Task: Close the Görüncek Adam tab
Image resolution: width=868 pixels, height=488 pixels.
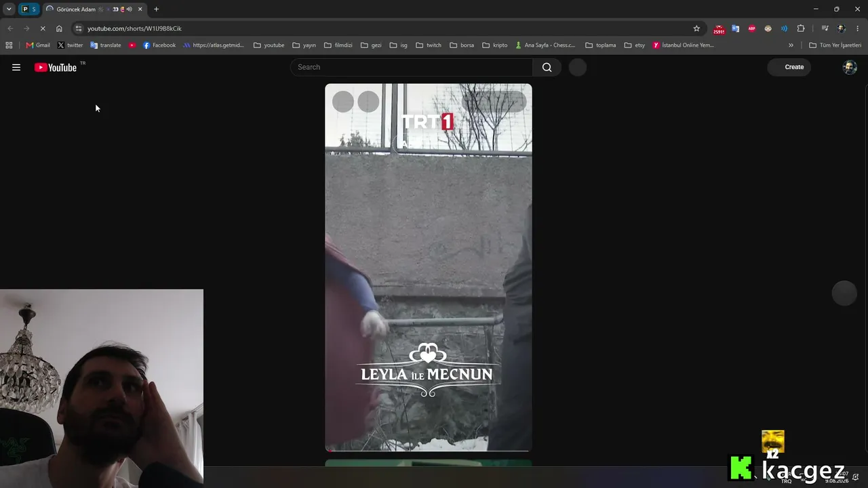Action: point(140,9)
